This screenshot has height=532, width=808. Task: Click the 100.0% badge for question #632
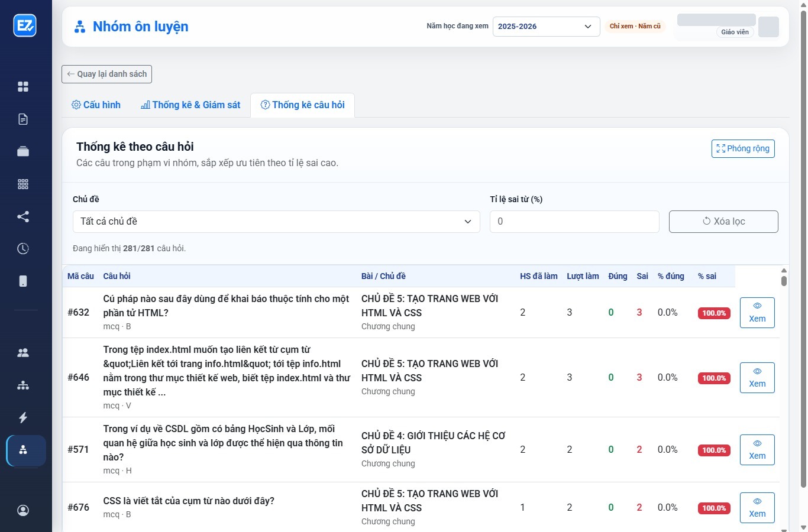pyautogui.click(x=714, y=313)
